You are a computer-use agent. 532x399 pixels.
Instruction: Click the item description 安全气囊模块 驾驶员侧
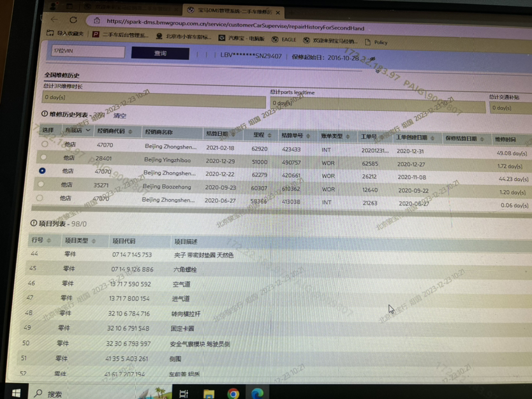200,344
